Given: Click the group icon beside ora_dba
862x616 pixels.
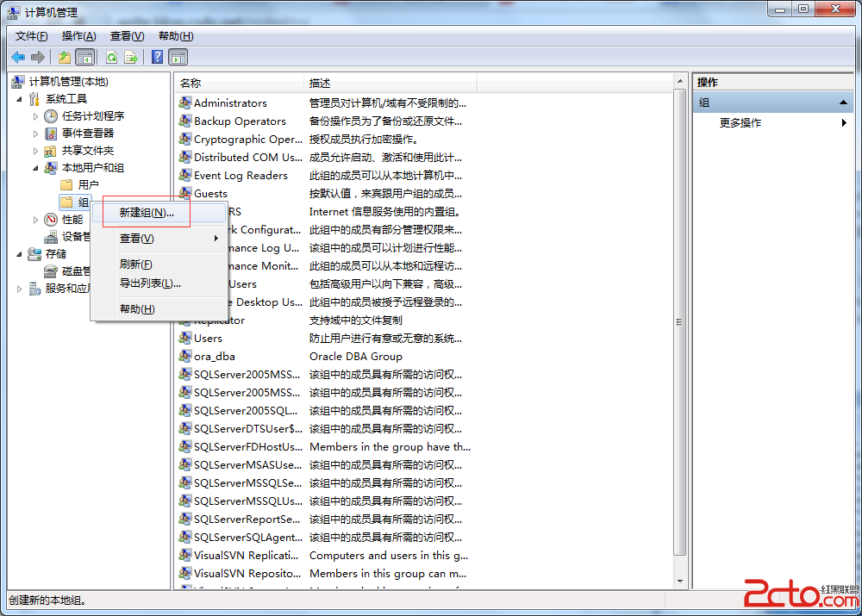Looking at the screenshot, I should (x=185, y=356).
